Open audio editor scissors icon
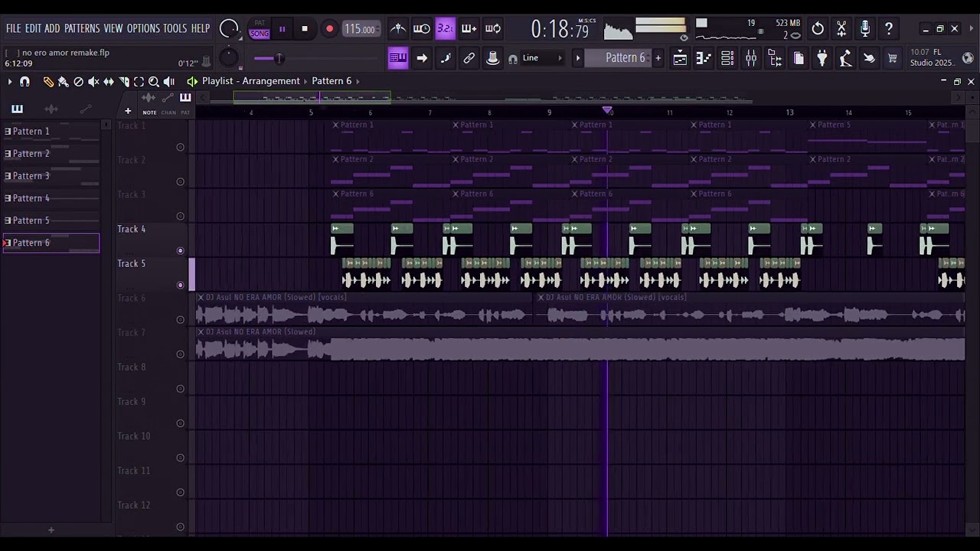Image resolution: width=980 pixels, height=551 pixels. point(841,29)
